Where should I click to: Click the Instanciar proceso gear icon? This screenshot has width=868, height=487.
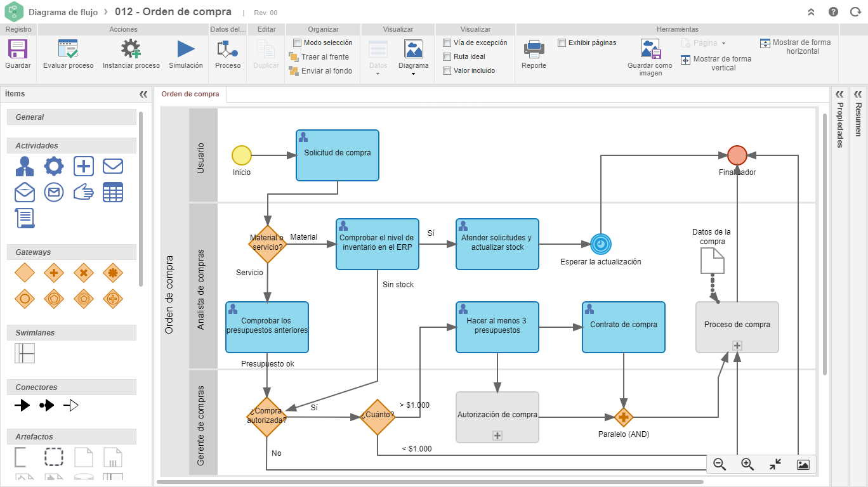point(131,49)
